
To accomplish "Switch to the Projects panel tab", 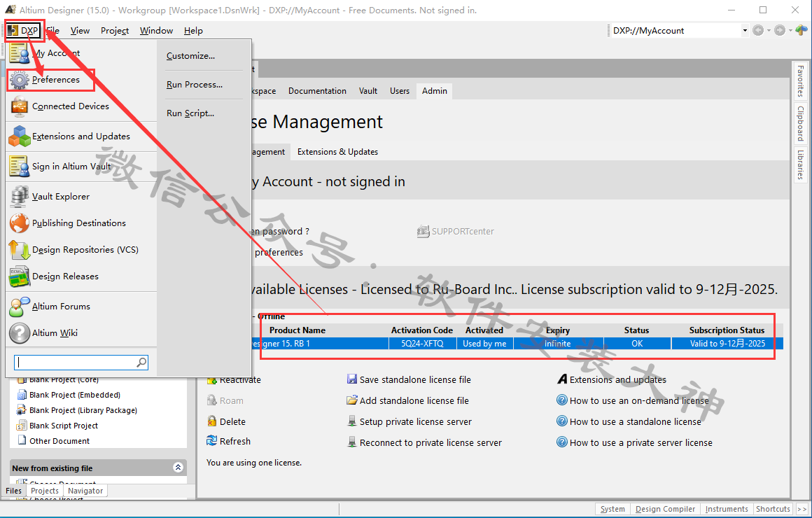I will (45, 491).
